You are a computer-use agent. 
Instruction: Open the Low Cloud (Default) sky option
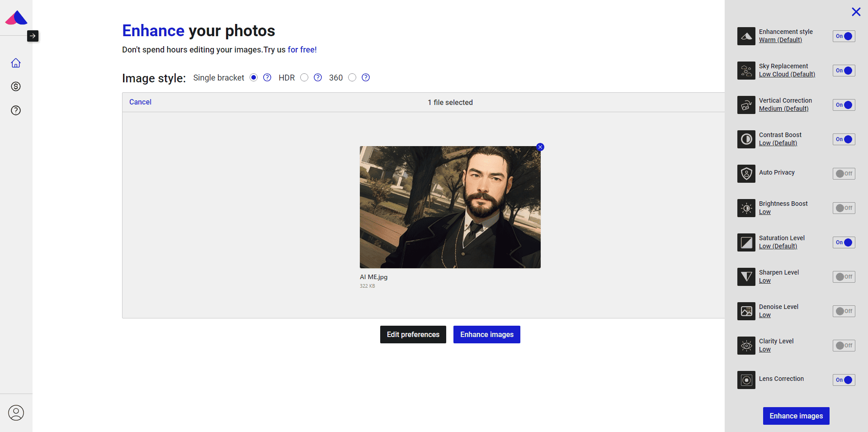pyautogui.click(x=787, y=74)
